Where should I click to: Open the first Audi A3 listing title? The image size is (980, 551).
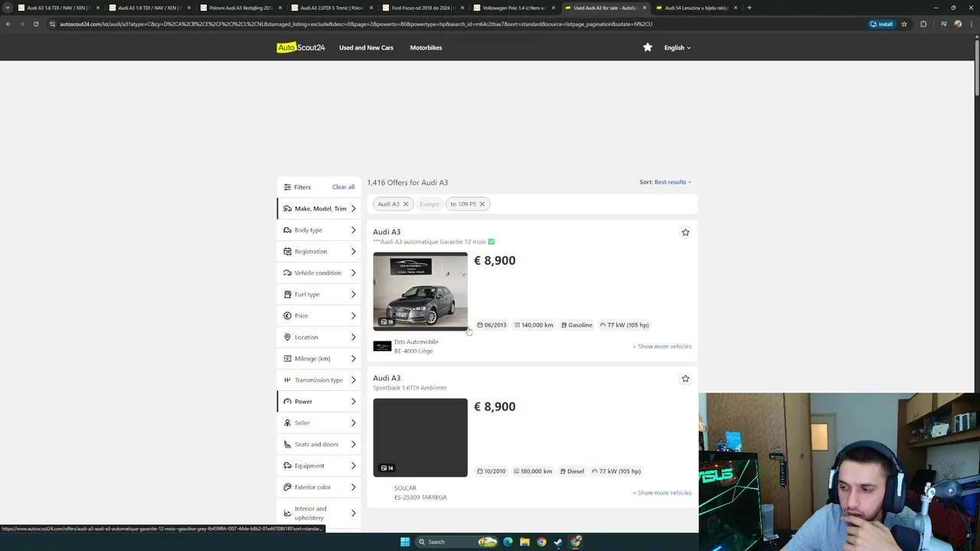tap(387, 232)
